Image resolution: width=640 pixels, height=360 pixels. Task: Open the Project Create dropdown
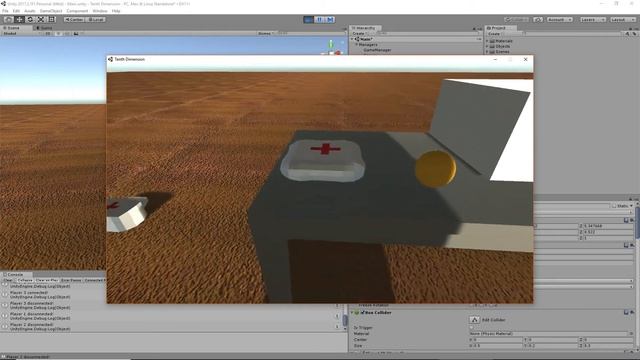495,33
